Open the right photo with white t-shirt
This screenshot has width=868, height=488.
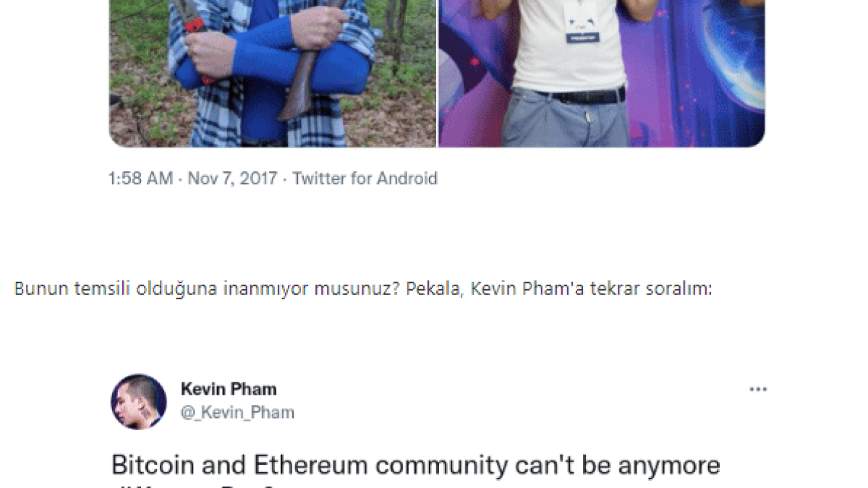[x=601, y=72]
